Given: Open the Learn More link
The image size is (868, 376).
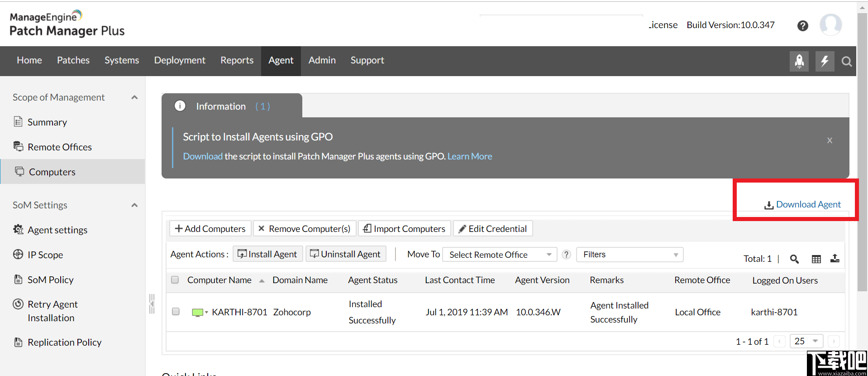Looking at the screenshot, I should click(470, 156).
